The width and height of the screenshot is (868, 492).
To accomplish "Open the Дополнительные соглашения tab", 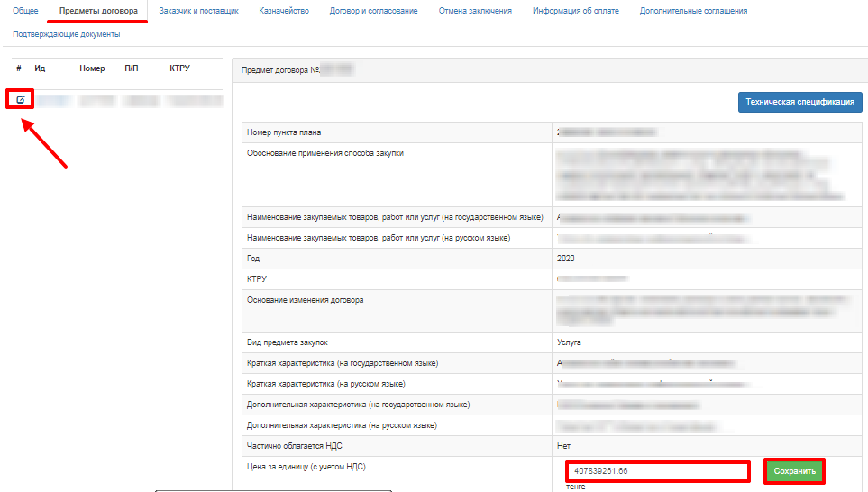I will [693, 11].
